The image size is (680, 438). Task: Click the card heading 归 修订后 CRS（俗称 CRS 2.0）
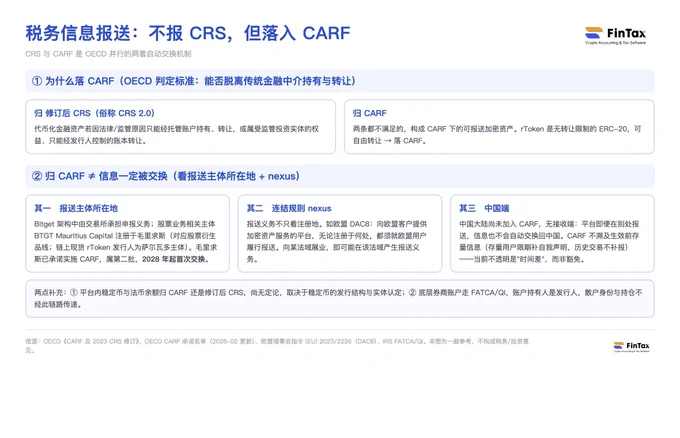click(x=94, y=113)
